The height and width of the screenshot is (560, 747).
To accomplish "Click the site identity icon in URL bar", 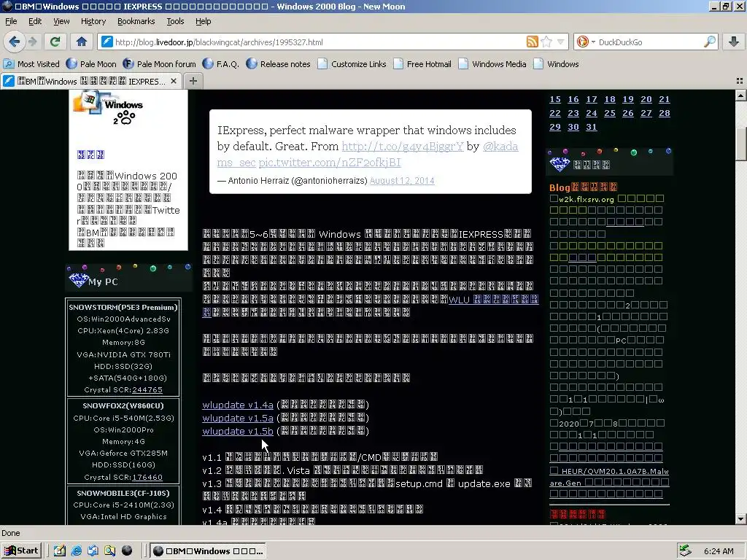I will pos(107,42).
